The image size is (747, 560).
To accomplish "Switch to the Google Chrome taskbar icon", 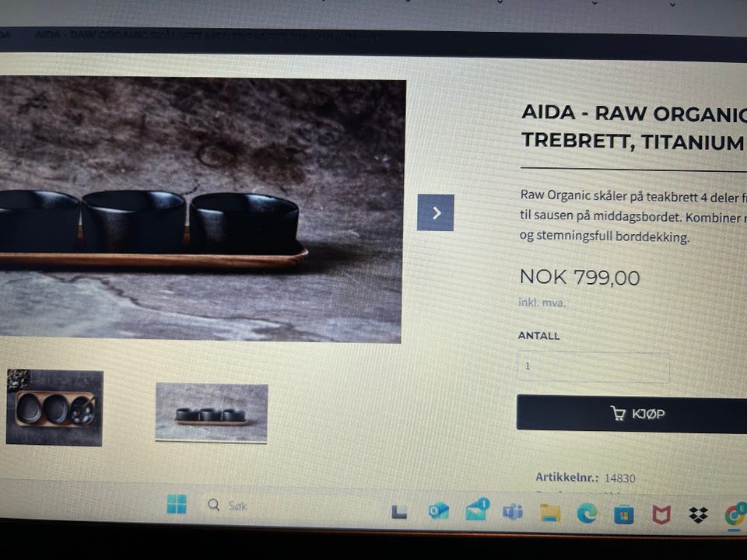I will click(x=735, y=515).
